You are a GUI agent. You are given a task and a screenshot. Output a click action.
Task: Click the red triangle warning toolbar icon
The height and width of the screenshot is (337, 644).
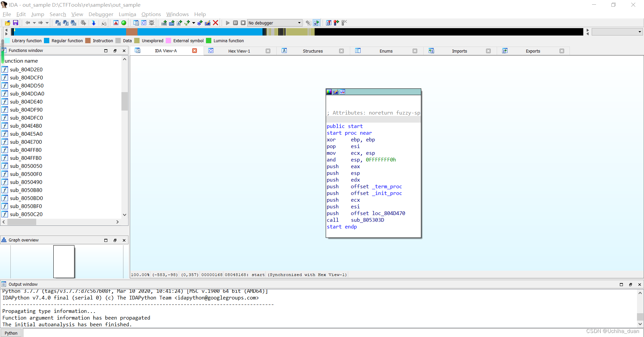tap(116, 23)
